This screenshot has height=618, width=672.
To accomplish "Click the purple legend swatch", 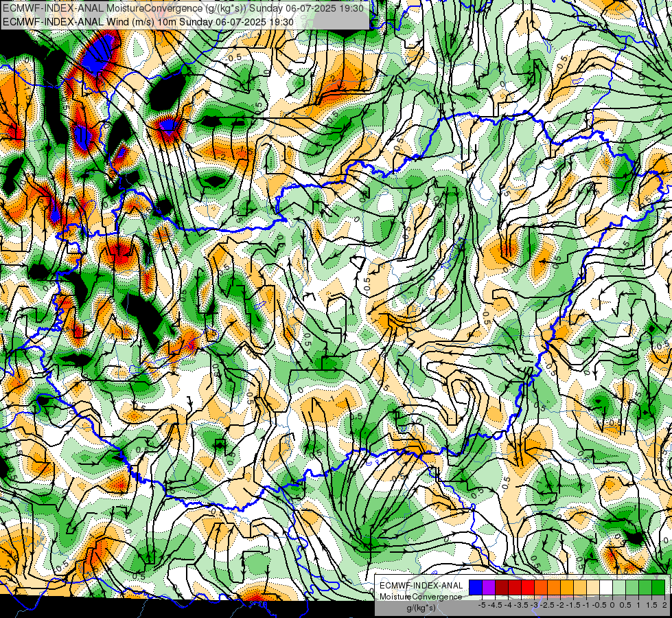I will pos(489,588).
